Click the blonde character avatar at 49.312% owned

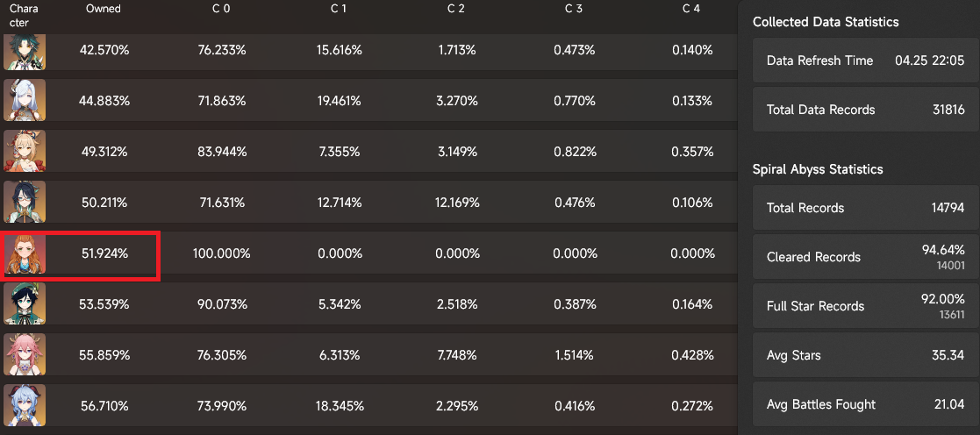[x=25, y=152]
